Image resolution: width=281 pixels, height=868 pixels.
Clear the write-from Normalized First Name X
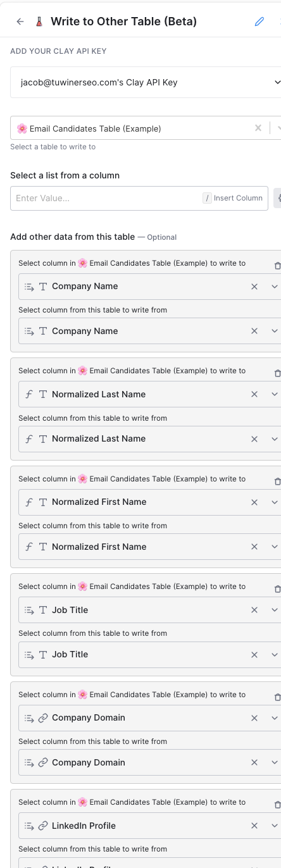[254, 547]
